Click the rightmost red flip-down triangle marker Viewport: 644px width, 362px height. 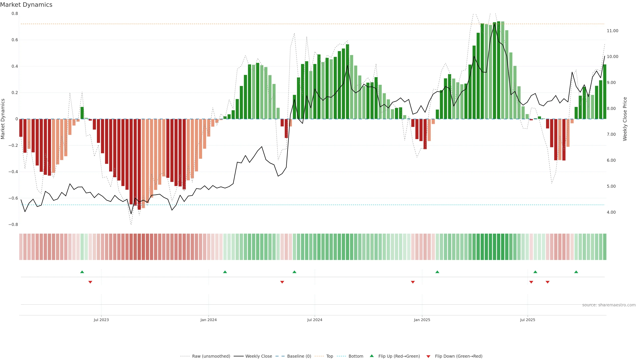coord(548,282)
